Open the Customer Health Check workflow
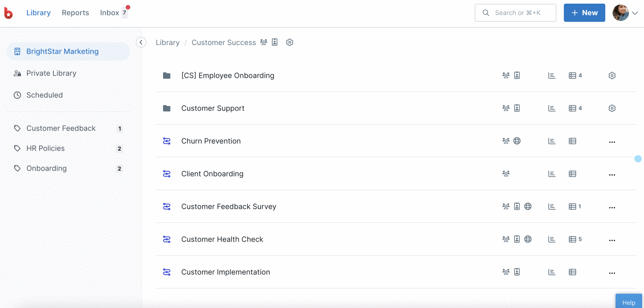 pyautogui.click(x=222, y=239)
